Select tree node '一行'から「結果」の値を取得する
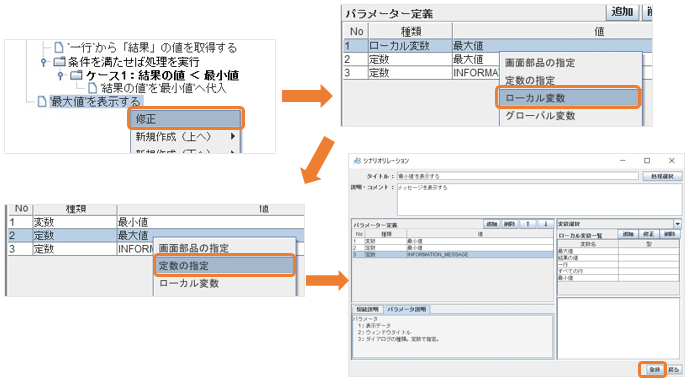The width and height of the screenshot is (687, 380). coord(152,47)
